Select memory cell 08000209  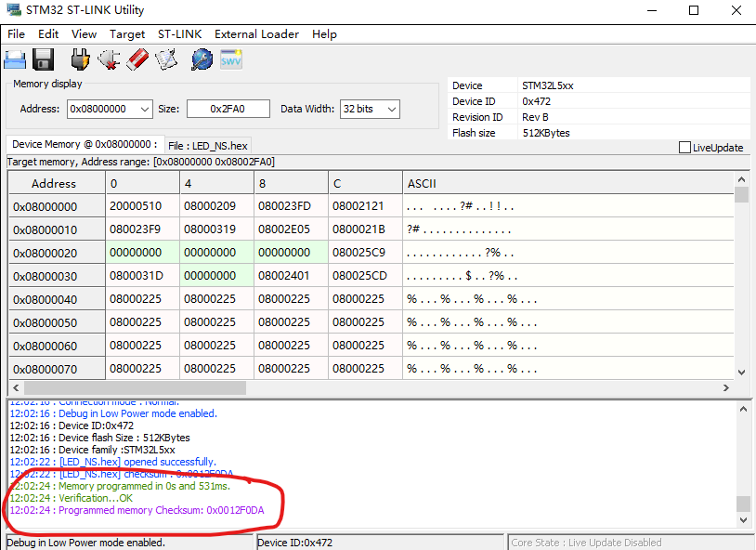pos(216,206)
